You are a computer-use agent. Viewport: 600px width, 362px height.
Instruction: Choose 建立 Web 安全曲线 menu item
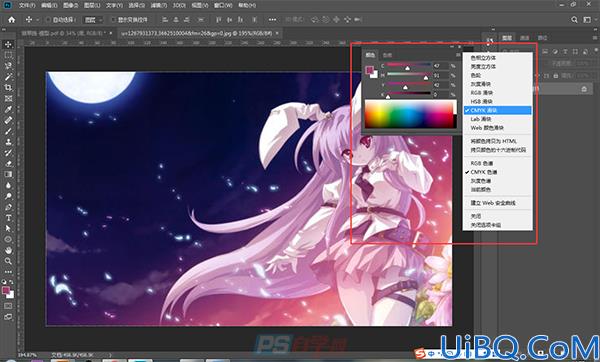(497, 203)
